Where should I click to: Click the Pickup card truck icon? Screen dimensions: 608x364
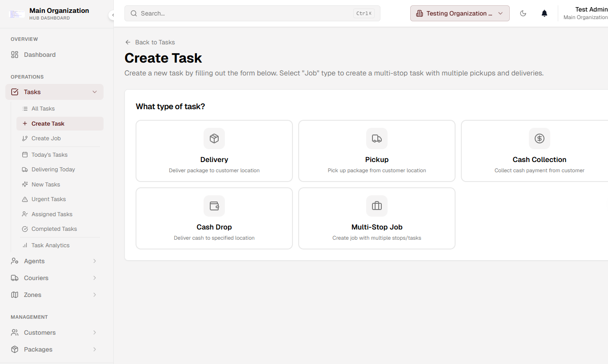(377, 138)
